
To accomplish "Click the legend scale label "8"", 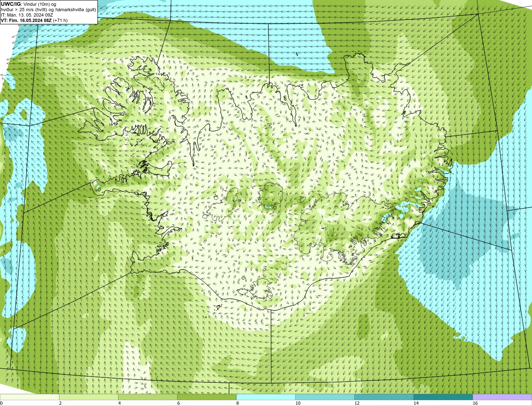I will pyautogui.click(x=237, y=403).
